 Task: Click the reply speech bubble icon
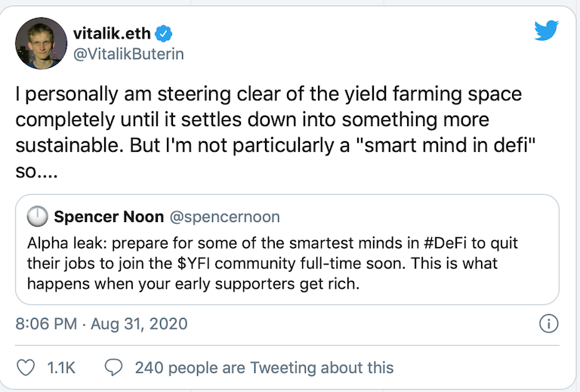pos(113,368)
